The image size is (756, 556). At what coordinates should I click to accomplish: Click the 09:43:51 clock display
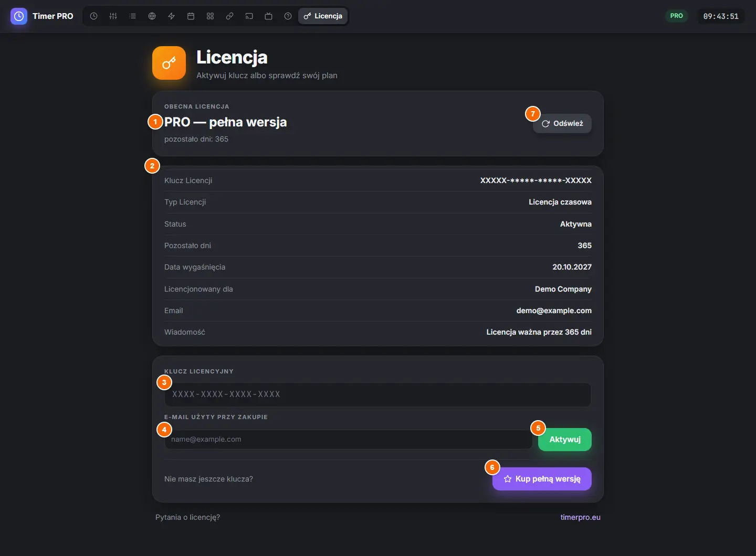[x=721, y=16]
